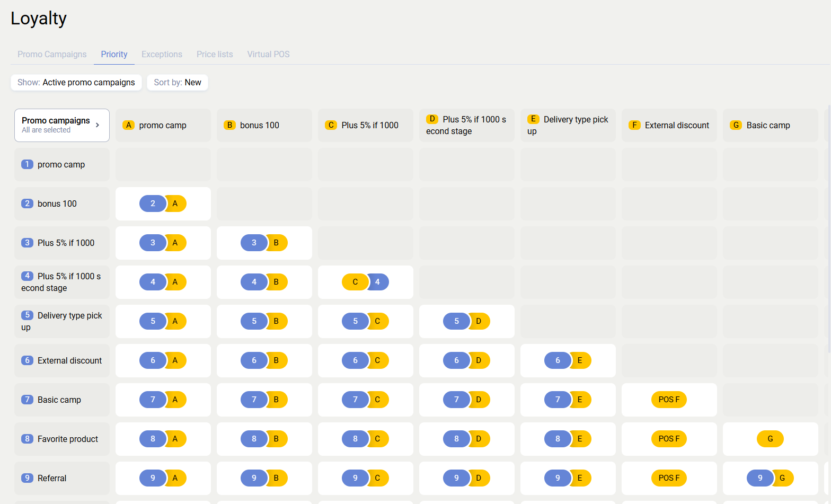The width and height of the screenshot is (831, 504).
Task: Open the Virtual POS tab
Action: click(x=268, y=54)
